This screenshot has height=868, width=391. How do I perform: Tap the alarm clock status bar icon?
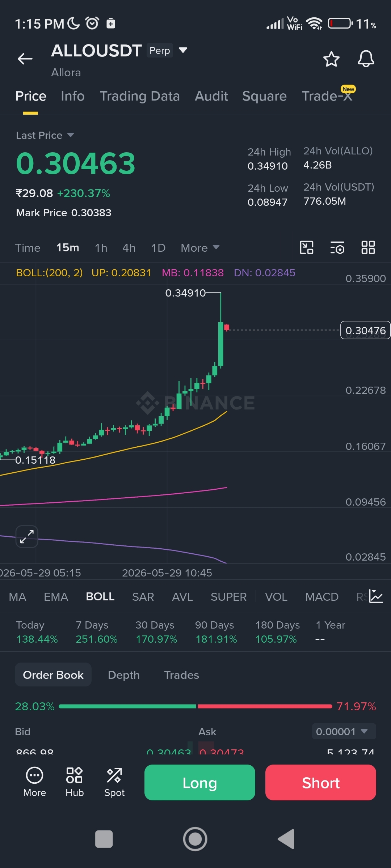(x=92, y=23)
